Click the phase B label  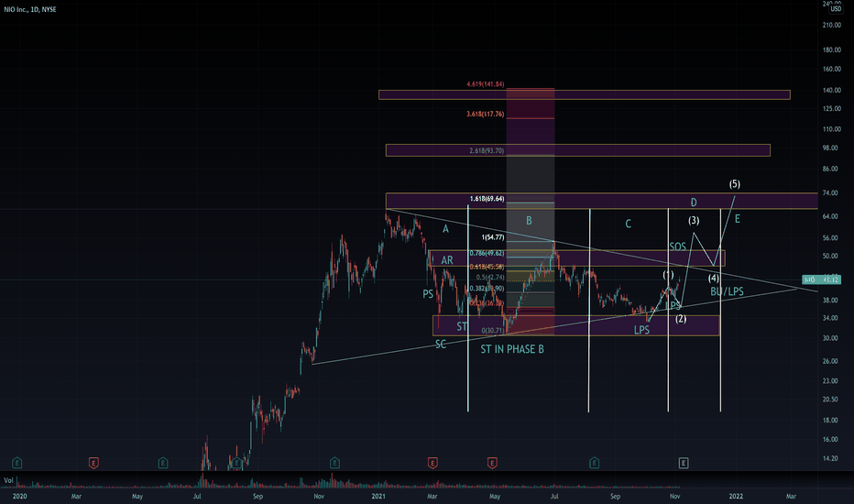(x=529, y=221)
